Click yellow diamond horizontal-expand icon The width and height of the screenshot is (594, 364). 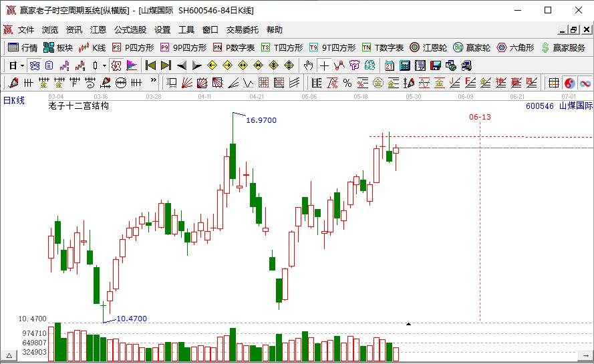pos(243,65)
